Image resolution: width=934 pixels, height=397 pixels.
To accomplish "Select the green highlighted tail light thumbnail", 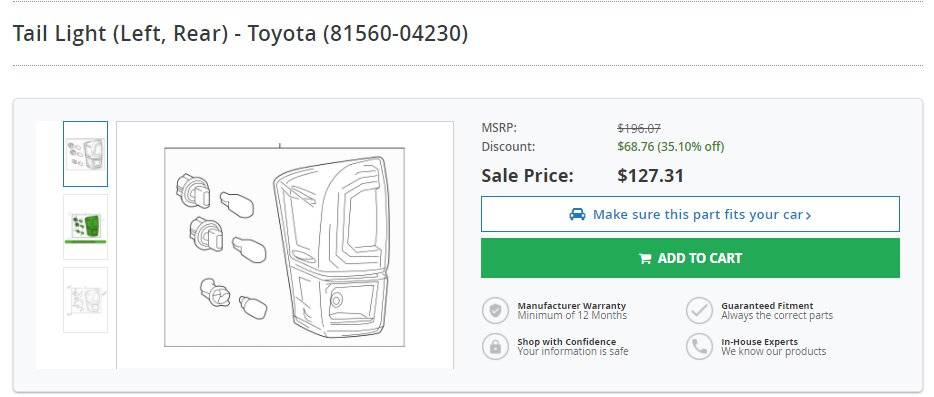I will 85,227.
